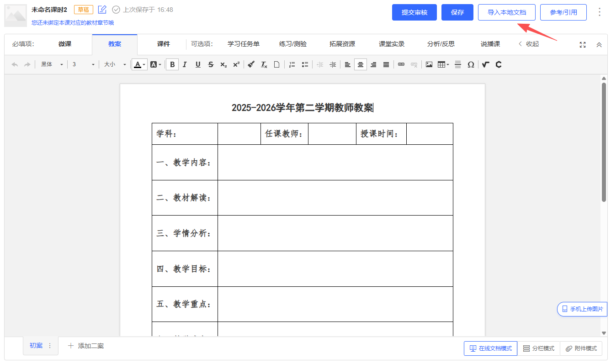Open the 黑体 font family dropdown
This screenshot has width=611, height=364.
pyautogui.click(x=51, y=65)
